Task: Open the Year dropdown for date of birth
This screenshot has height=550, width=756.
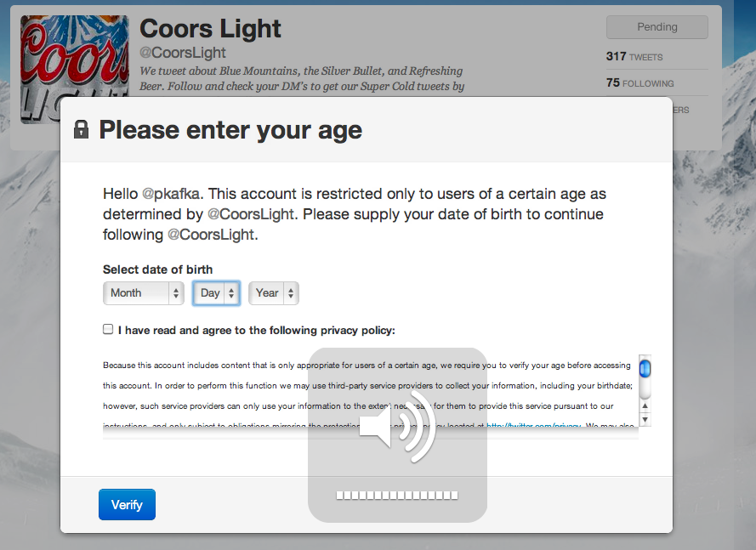Action: point(273,293)
